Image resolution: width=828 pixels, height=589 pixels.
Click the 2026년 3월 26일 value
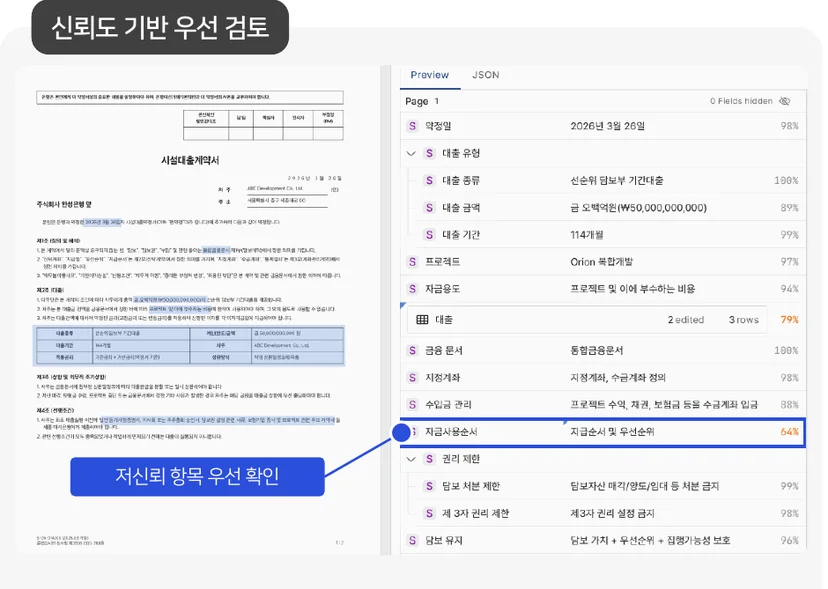pos(607,126)
